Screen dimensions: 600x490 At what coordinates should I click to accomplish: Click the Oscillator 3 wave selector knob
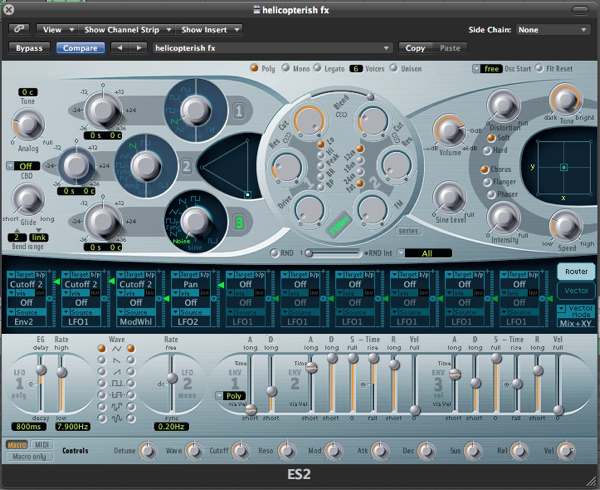196,222
